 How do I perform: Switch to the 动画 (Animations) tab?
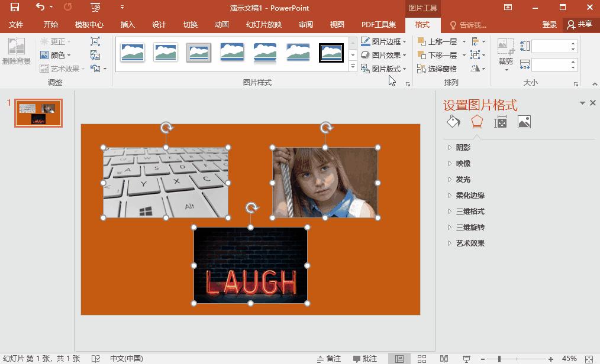coord(221,25)
